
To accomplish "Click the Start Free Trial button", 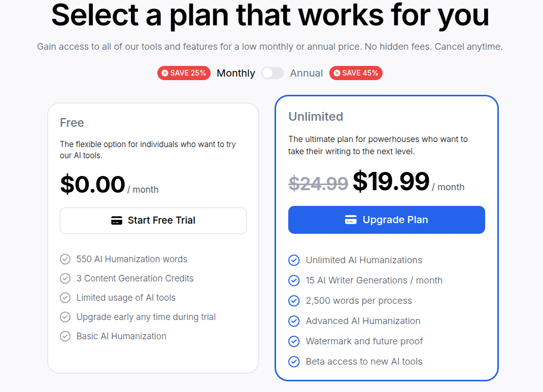I will 153,220.
